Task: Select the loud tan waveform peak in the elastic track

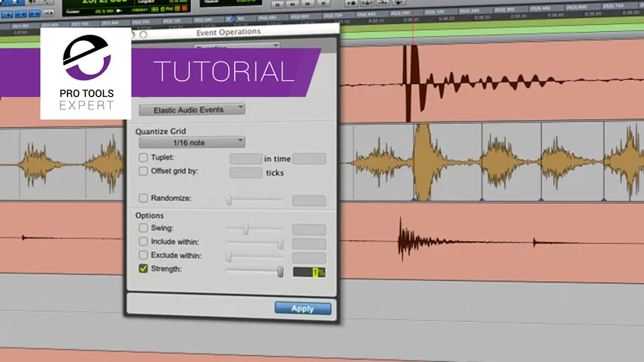Action: point(424,162)
